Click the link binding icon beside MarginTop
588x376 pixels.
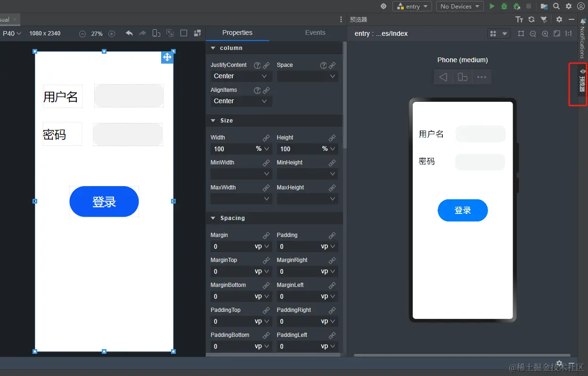pos(266,261)
